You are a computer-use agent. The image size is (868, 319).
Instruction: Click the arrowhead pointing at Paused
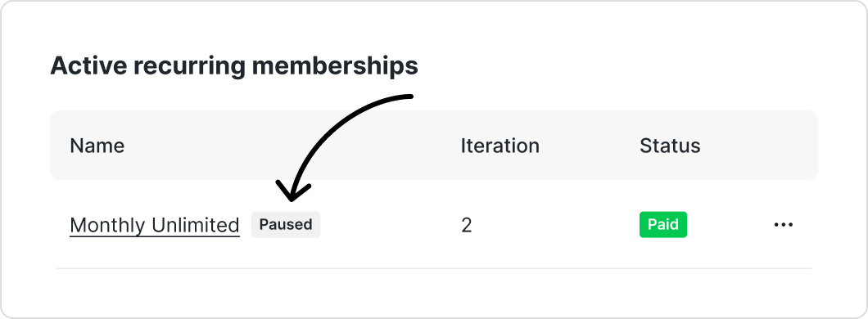(292, 191)
